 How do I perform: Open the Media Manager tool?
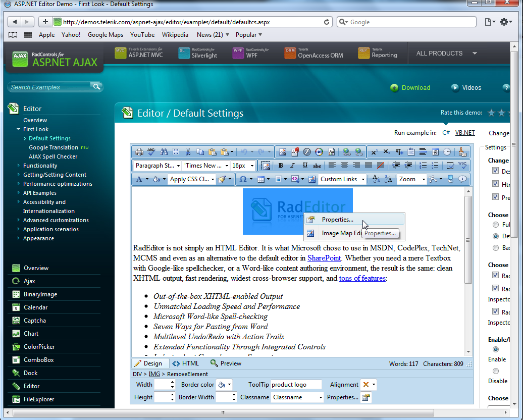pos(319,152)
